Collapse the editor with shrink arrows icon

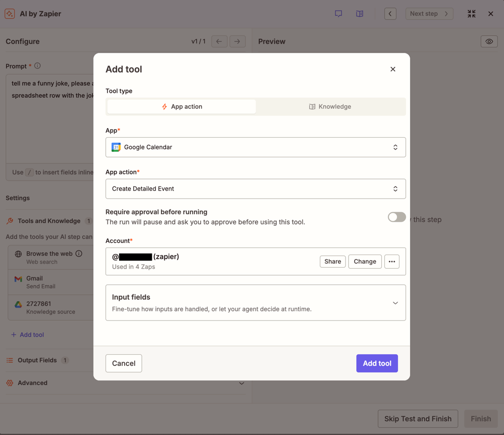472,14
